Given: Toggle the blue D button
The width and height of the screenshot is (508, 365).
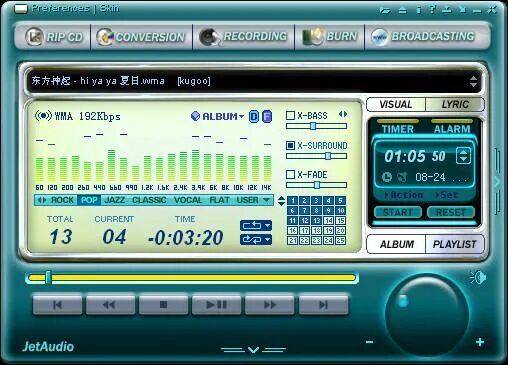Looking at the screenshot, I should 254,116.
